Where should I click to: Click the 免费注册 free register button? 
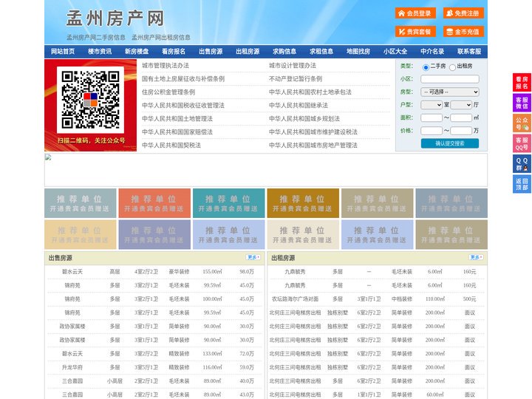[463, 13]
